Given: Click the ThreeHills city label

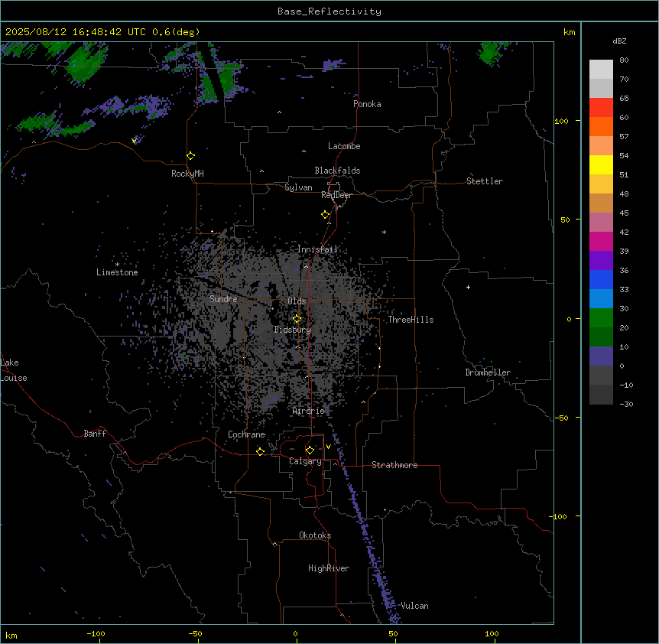Looking at the screenshot, I should tap(411, 320).
